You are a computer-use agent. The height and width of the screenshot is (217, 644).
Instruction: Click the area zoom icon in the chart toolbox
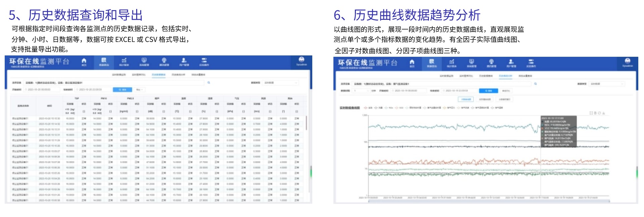(591, 113)
